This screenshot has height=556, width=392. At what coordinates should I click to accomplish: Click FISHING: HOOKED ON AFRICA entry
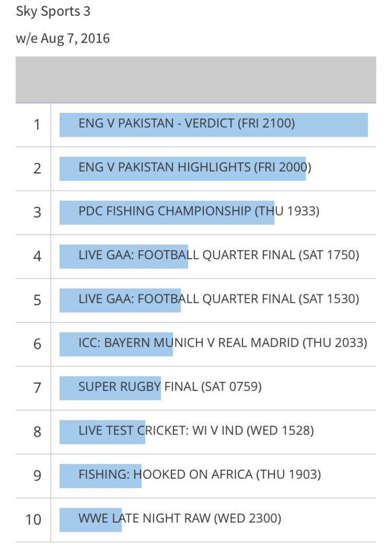[200, 475]
